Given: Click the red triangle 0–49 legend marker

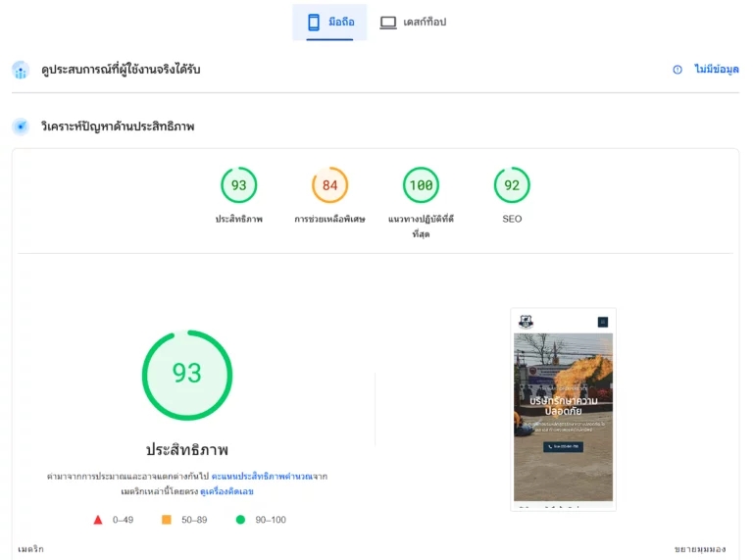Looking at the screenshot, I should coord(98,520).
